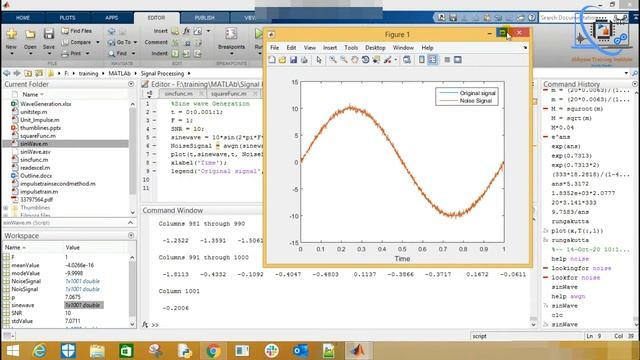The width and height of the screenshot is (640, 360).
Task: Click the Save floppy disk icon
Action: pos(49,34)
